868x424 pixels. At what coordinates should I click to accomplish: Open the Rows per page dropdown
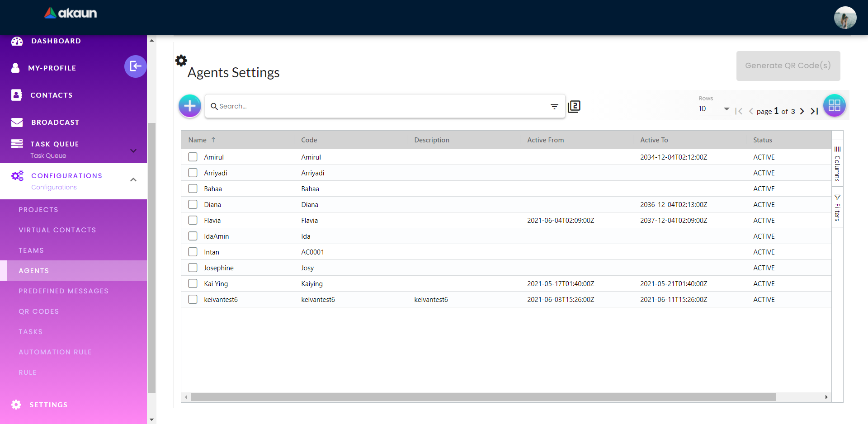tap(714, 109)
